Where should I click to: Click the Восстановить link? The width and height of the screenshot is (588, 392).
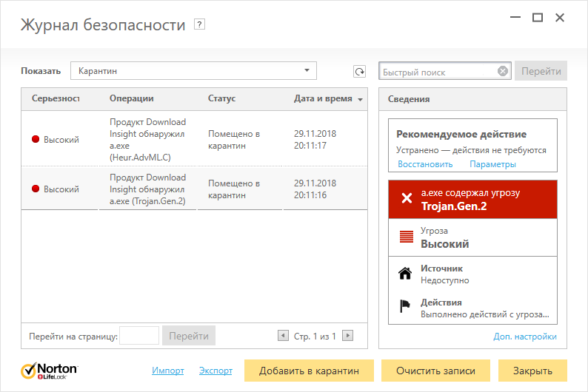tap(425, 164)
